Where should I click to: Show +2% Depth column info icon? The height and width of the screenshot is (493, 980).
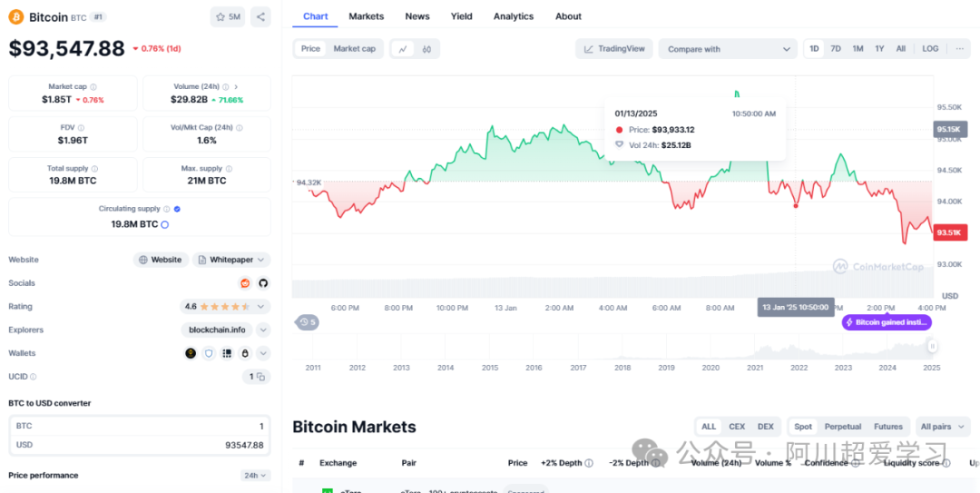click(x=589, y=463)
